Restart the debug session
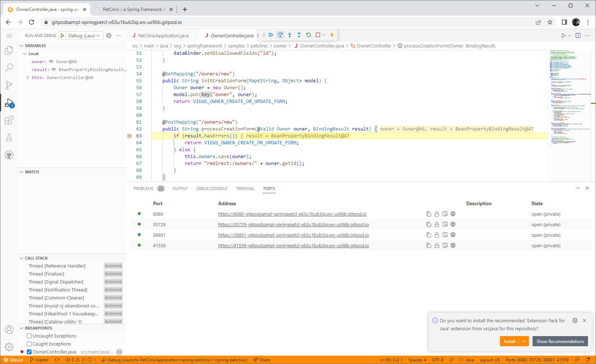Screen dimensions: 596x364 309,35
